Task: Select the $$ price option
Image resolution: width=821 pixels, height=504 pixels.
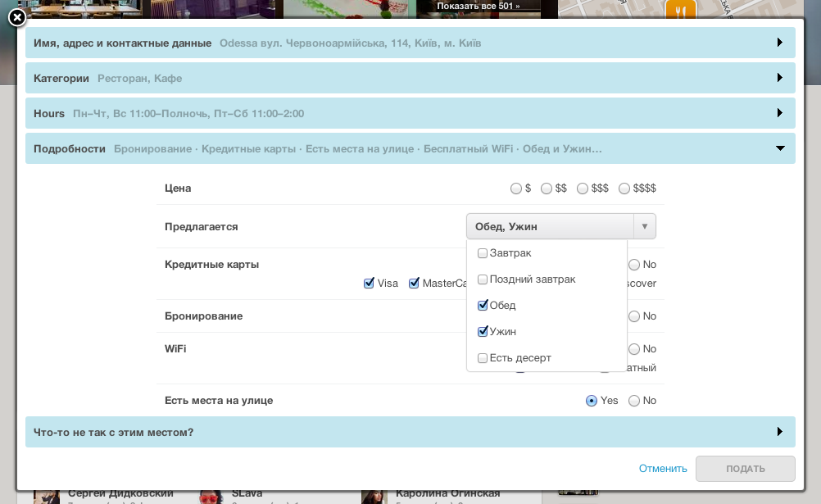Action: 547,188
